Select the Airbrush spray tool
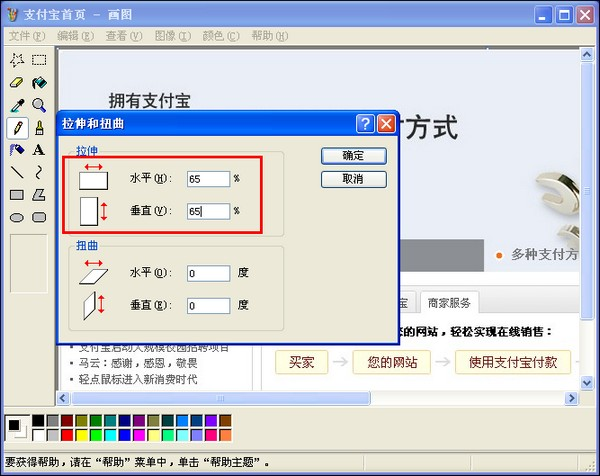The height and width of the screenshot is (476, 600). tap(17, 150)
